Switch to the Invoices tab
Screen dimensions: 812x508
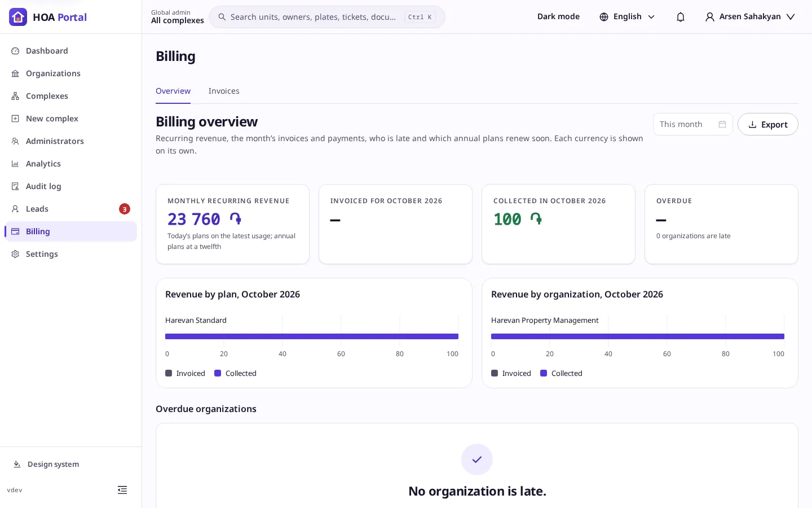coord(224,91)
